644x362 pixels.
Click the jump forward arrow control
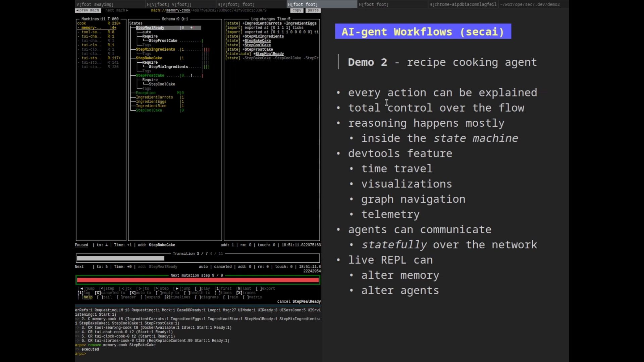click(182, 289)
